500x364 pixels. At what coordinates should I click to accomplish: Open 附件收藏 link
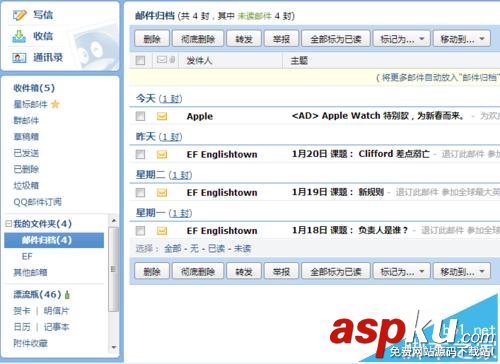[30, 343]
